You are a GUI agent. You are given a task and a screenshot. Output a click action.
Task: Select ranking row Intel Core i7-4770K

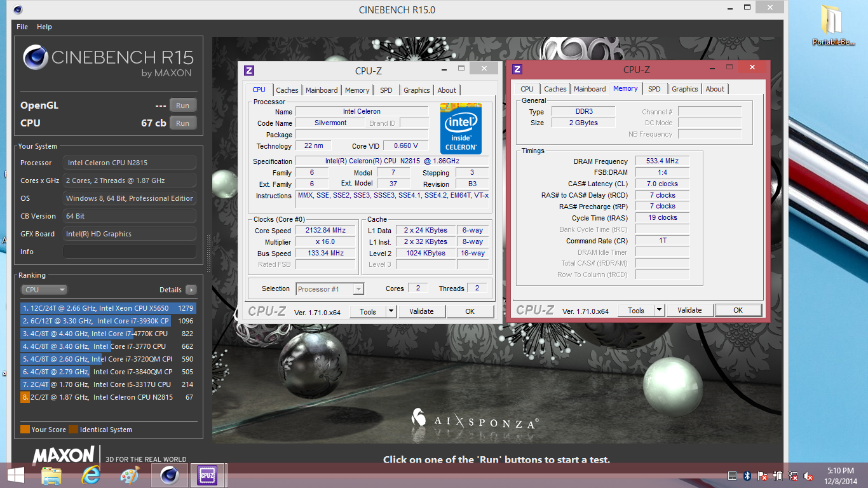pyautogui.click(x=108, y=334)
